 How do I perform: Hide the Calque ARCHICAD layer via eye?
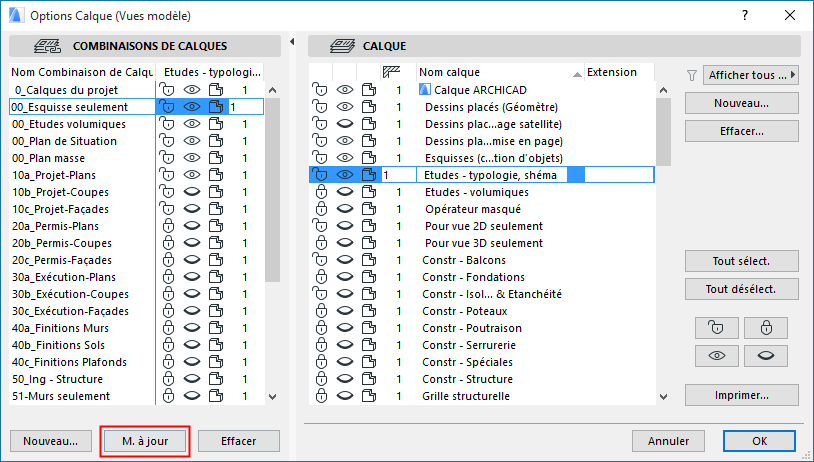(345, 90)
